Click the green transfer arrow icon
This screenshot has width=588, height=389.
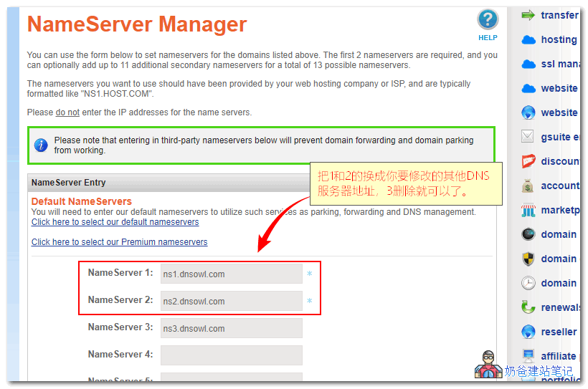click(x=528, y=15)
